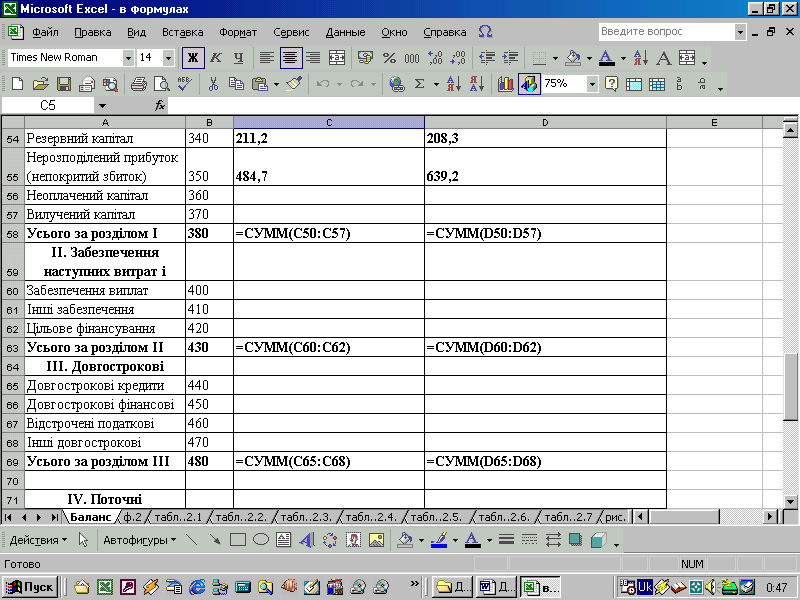The height and width of the screenshot is (600, 800).
Task: Apply fill color on formatting toolbar
Action: tap(574, 58)
